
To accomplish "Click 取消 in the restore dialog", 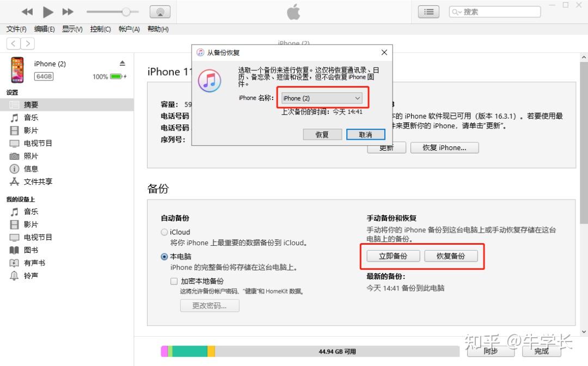I will point(365,134).
